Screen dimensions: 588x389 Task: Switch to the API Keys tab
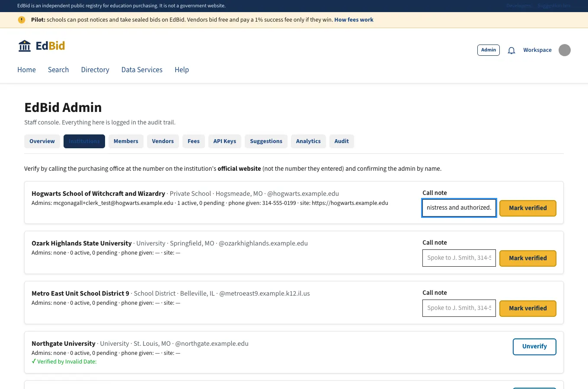pos(225,141)
